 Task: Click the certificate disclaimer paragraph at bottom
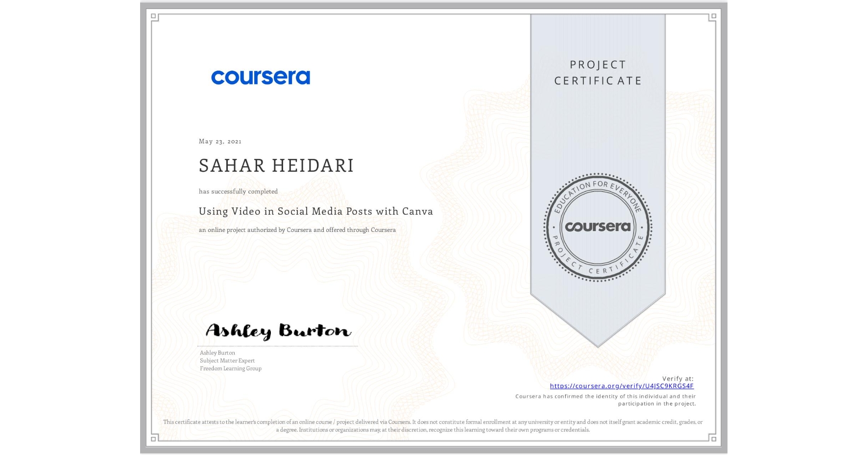pos(433,426)
